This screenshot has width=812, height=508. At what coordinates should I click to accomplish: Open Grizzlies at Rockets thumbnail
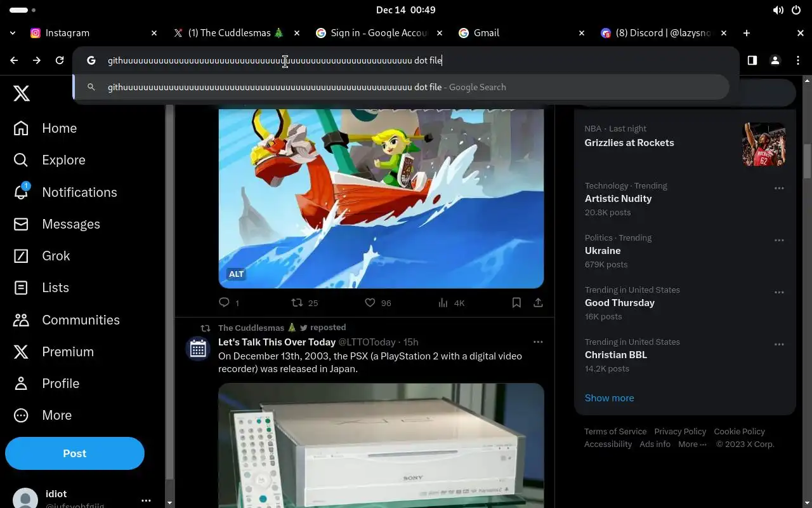pos(764,144)
